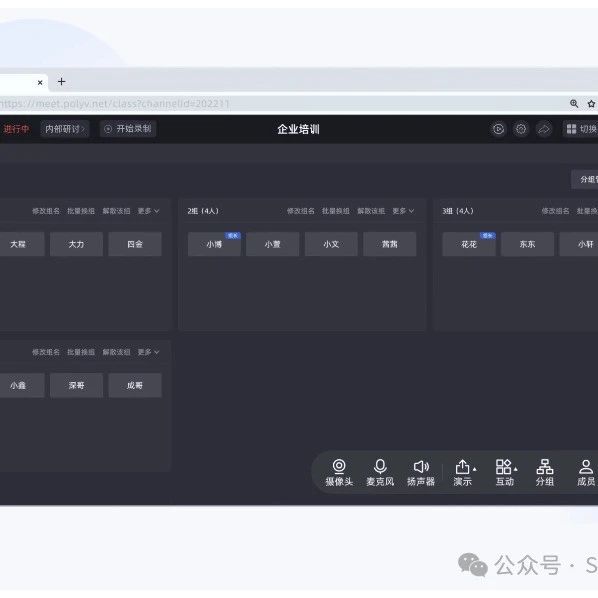Click the 分组管理 button at upper right
The width and height of the screenshot is (598, 598).
[585, 179]
